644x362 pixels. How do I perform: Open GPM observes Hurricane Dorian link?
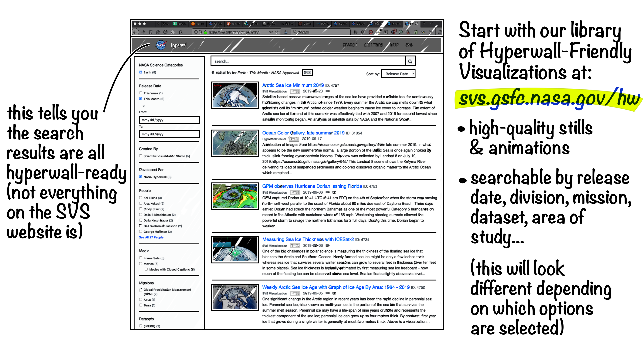click(x=312, y=186)
